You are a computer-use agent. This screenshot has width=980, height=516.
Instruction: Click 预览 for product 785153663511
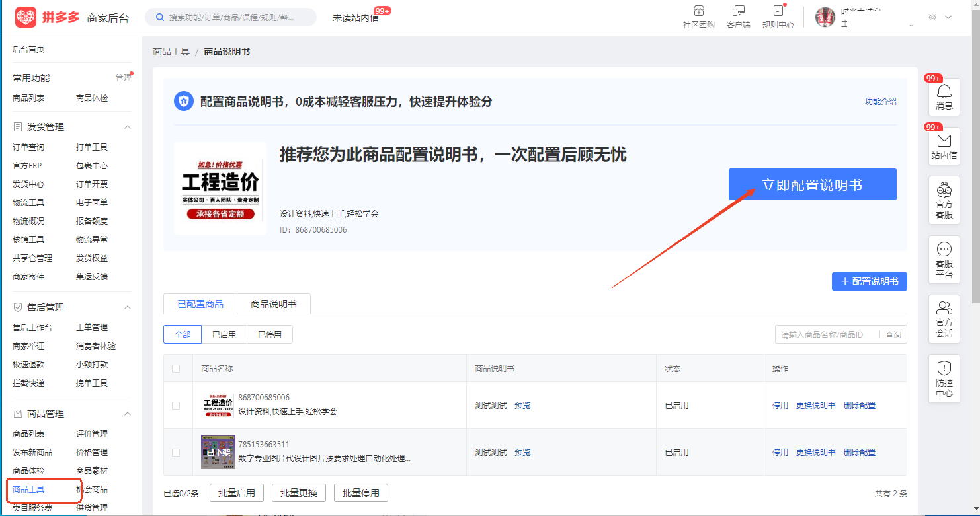522,453
